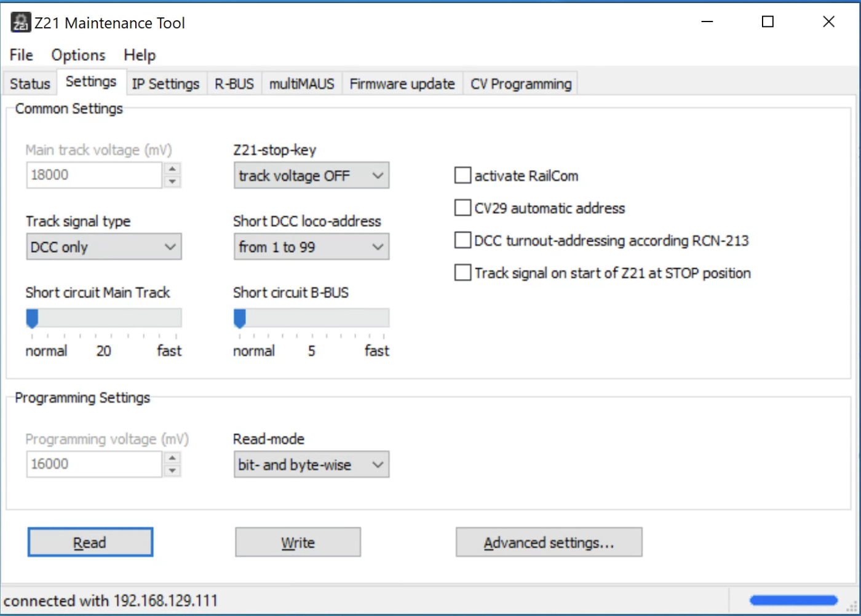The height and width of the screenshot is (616, 861).
Task: Close the Z21 Maintenance Tool window
Action: 828,22
